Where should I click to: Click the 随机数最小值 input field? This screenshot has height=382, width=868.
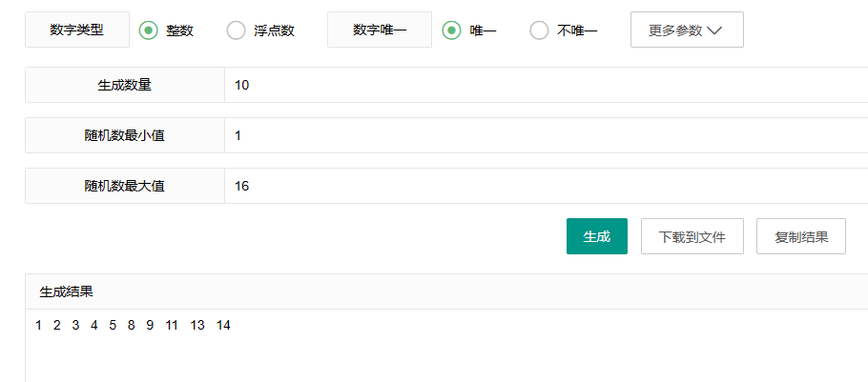(546, 135)
